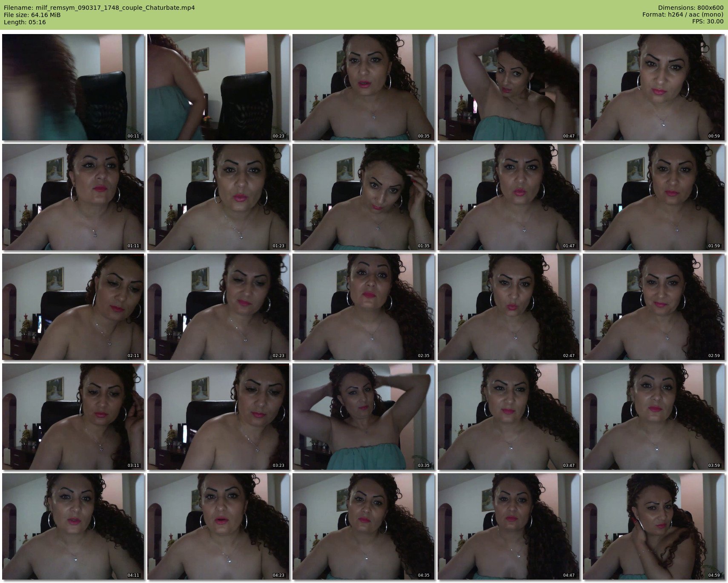Click the thumbnail timestamped 02:47
Image resolution: width=728 pixels, height=583 pixels.
(509, 307)
